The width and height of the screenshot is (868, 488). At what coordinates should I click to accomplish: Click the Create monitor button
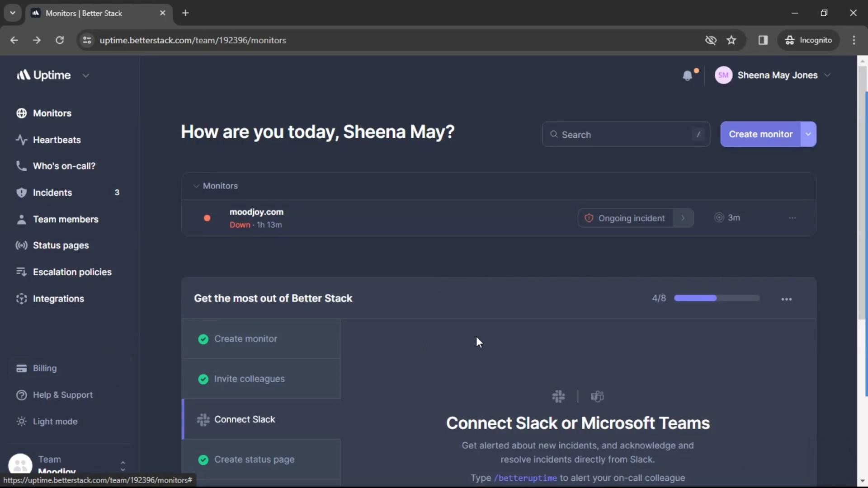760,133
